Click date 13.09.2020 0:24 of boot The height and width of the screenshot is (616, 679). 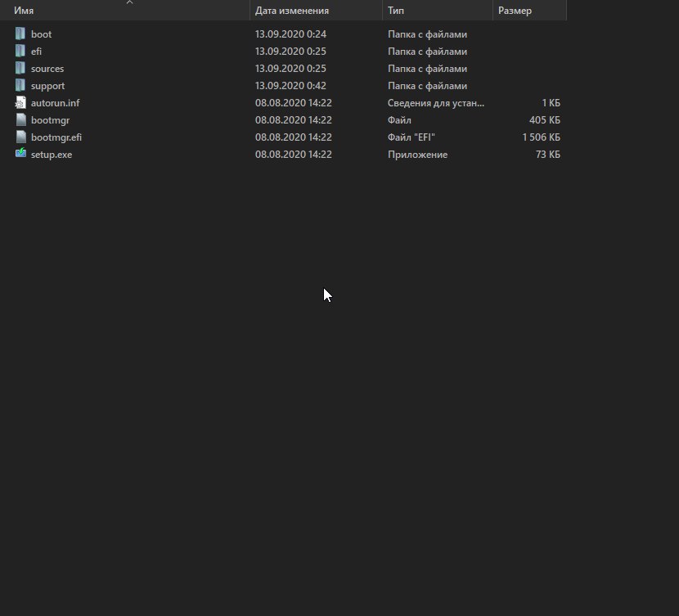(290, 34)
